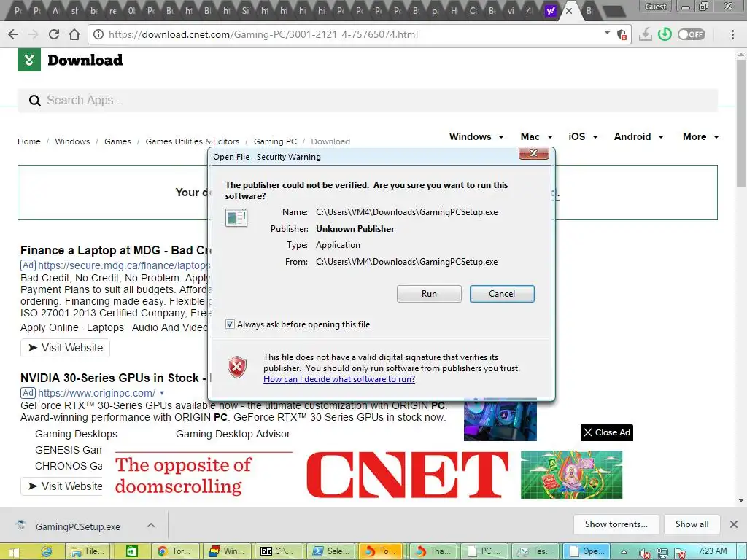Open the browser home page icon
Screen dimensions: 747x560
click(x=74, y=34)
